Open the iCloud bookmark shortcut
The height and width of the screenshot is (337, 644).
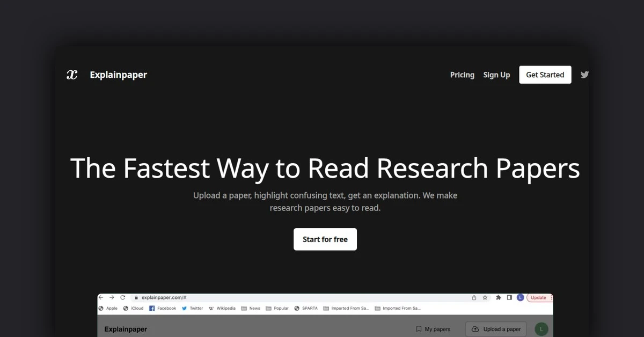(134, 308)
